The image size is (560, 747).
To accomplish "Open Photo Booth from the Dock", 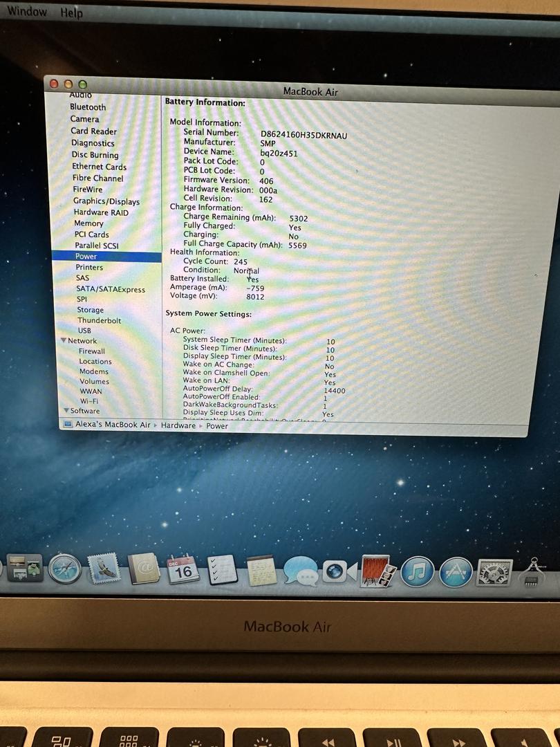I will (379, 571).
